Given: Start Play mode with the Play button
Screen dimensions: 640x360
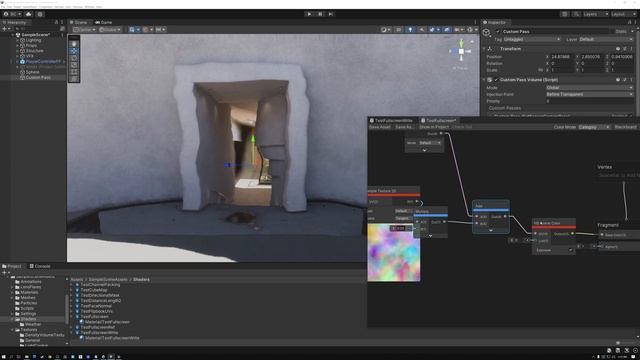Looking at the screenshot, I should point(309,14).
